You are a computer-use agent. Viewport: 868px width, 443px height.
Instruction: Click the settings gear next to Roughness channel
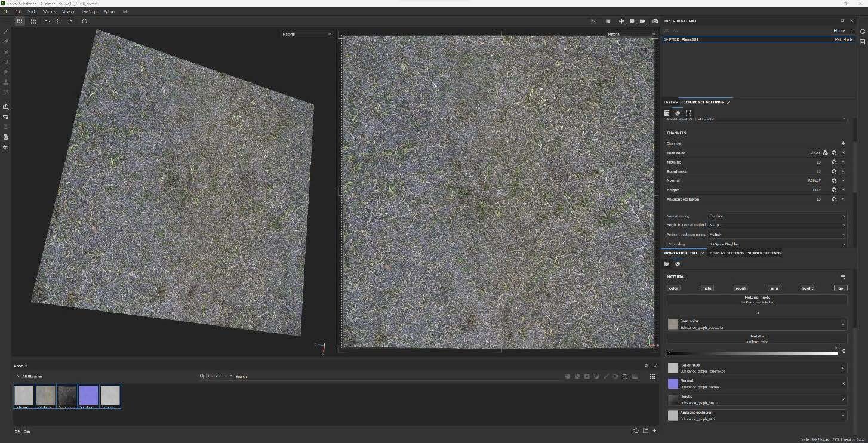834,171
